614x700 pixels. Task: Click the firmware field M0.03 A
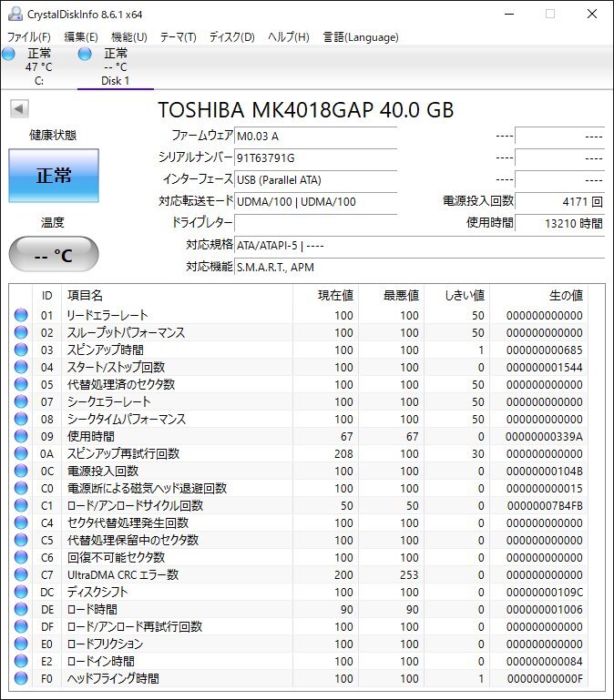pyautogui.click(x=315, y=136)
